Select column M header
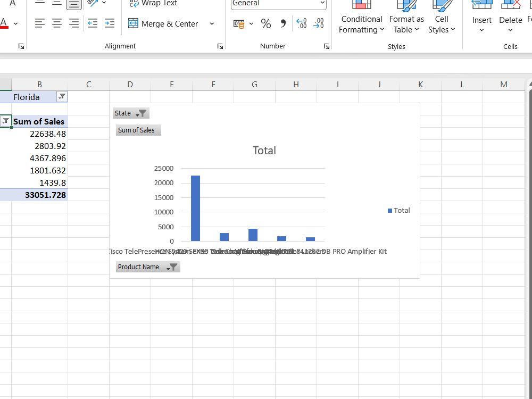 click(x=504, y=85)
